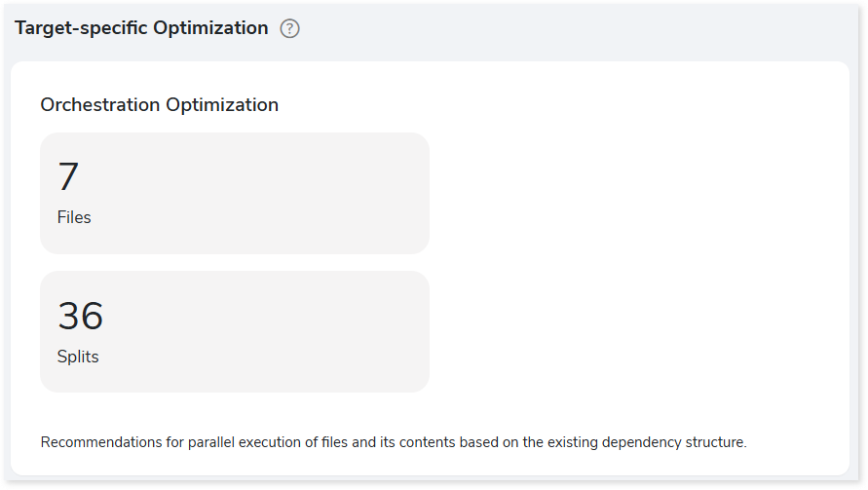
Task: Click the phrase dependency structure in description
Action: pos(672,442)
